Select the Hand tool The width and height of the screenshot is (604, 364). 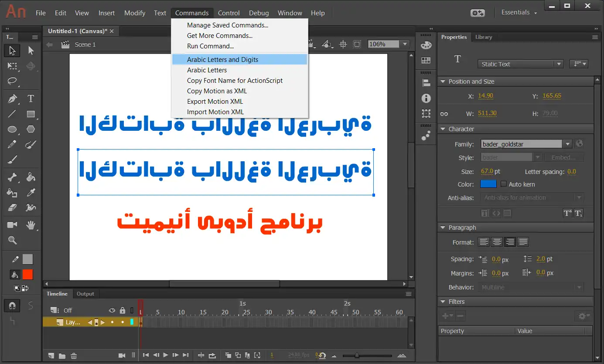[x=31, y=225]
